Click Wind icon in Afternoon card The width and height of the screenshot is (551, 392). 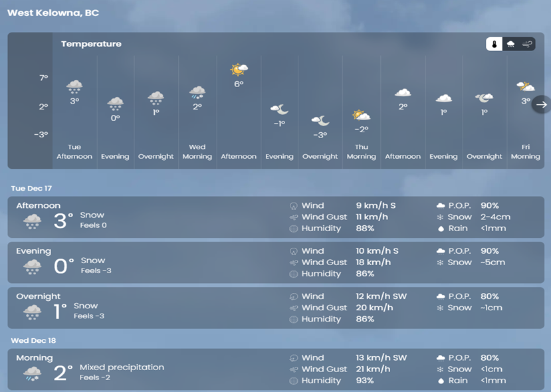pos(293,206)
